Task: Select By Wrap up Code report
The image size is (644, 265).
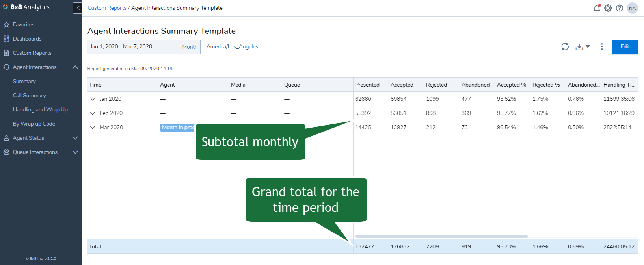Action: [34, 124]
